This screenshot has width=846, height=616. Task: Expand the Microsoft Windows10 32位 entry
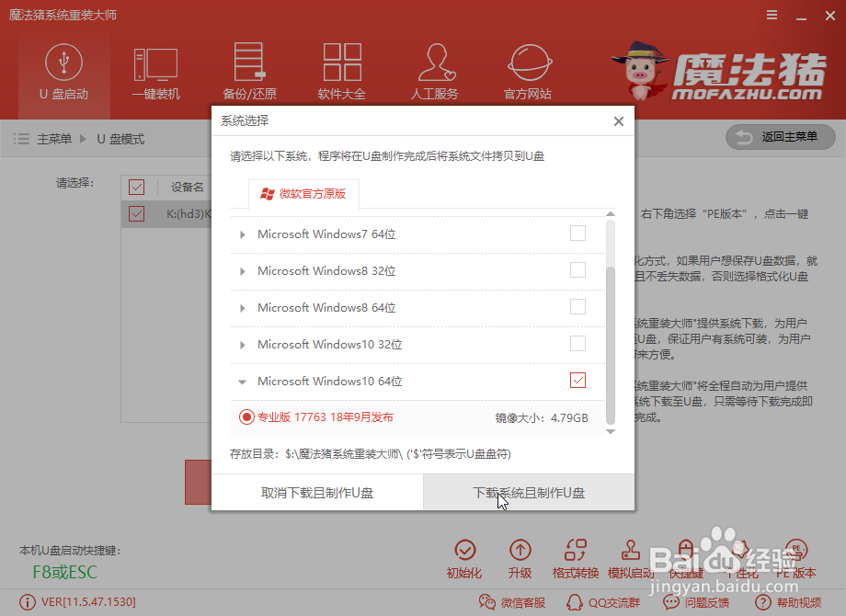pos(243,343)
